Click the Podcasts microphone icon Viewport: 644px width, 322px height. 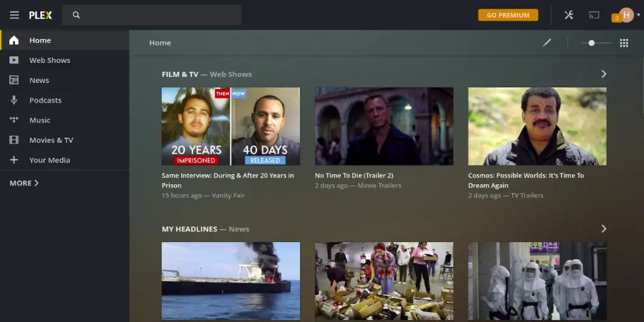pos(14,100)
